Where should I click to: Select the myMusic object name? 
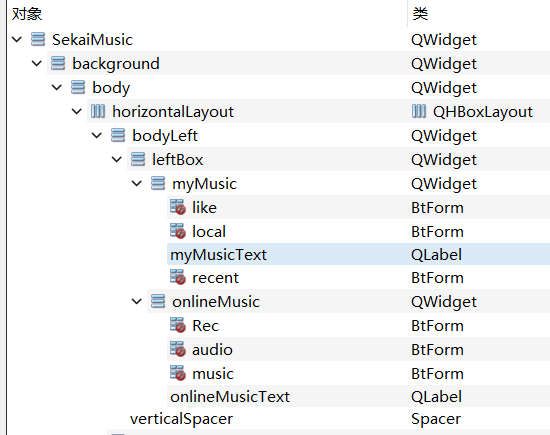(204, 184)
